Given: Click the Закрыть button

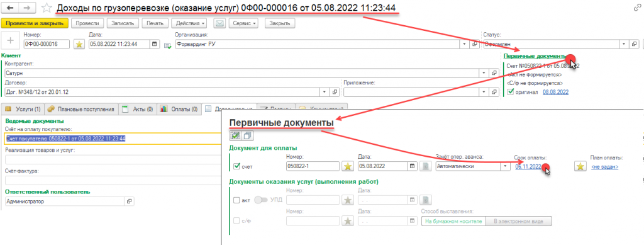Looking at the screenshot, I should point(280,23).
